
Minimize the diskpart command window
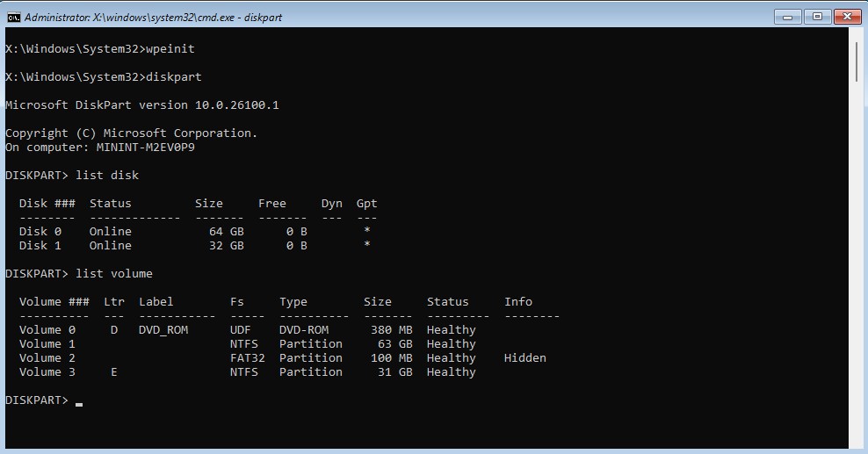pyautogui.click(x=788, y=17)
